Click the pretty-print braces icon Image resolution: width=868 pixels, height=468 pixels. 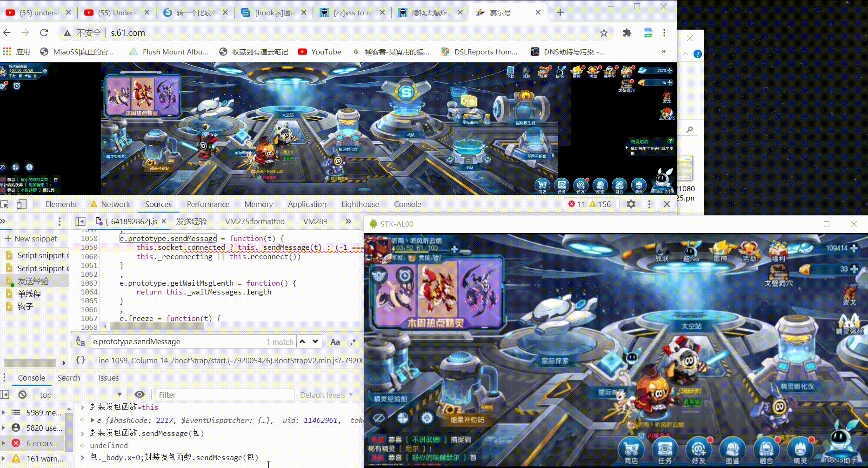coord(80,360)
